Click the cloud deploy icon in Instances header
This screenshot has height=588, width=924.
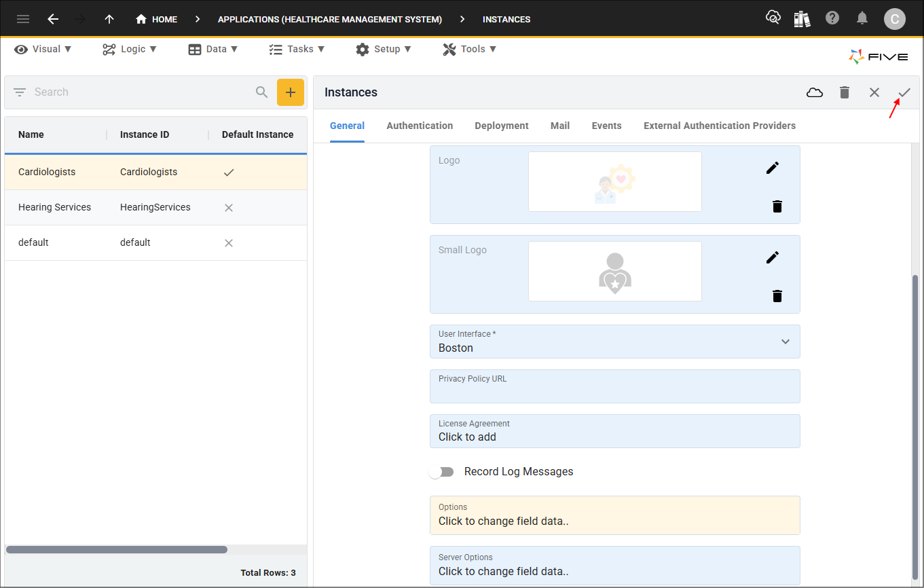(815, 92)
